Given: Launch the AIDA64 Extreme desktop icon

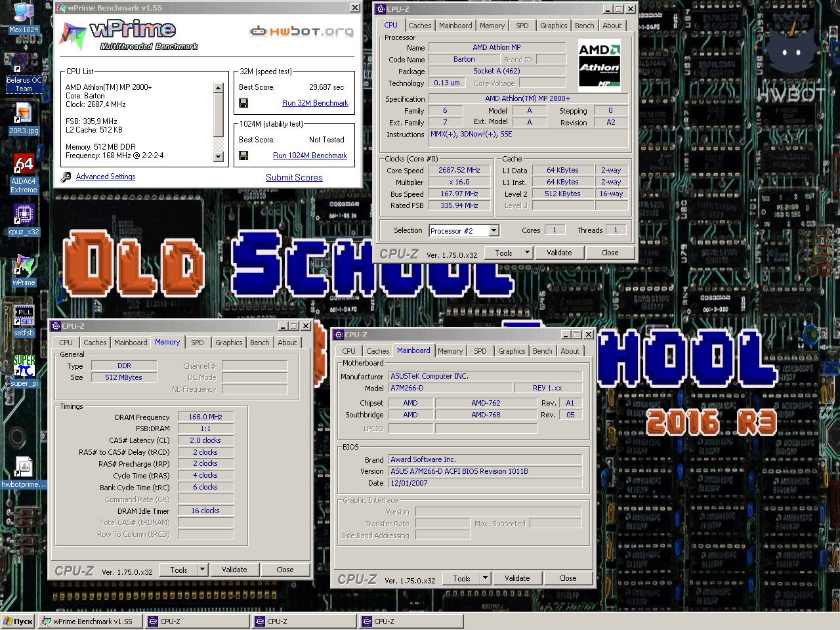Looking at the screenshot, I should [x=24, y=174].
